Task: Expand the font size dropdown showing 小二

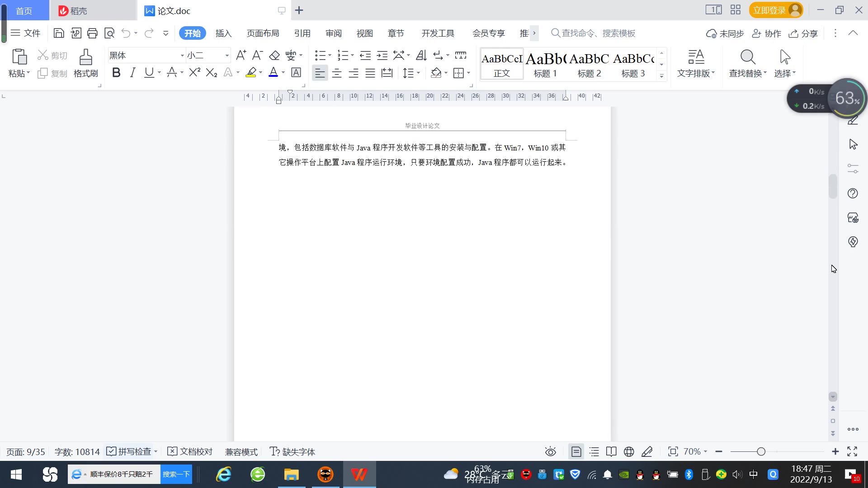Action: [x=227, y=56]
